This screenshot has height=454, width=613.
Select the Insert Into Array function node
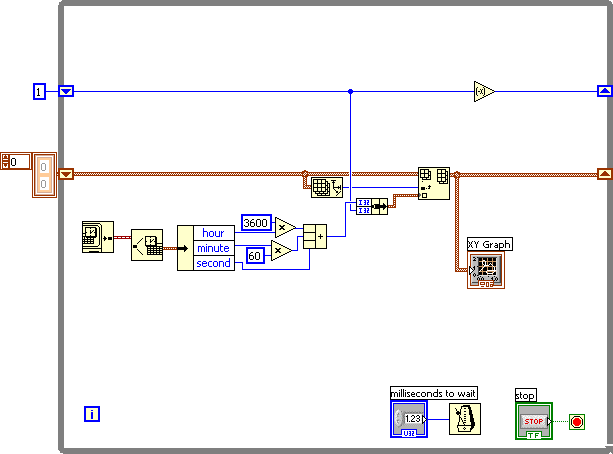tap(434, 183)
